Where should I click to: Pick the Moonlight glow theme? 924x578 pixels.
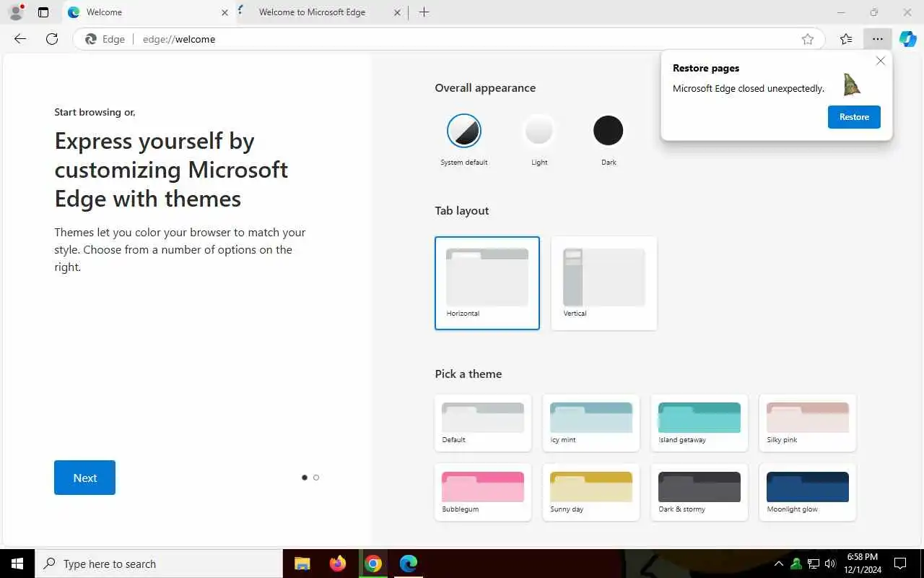click(808, 492)
